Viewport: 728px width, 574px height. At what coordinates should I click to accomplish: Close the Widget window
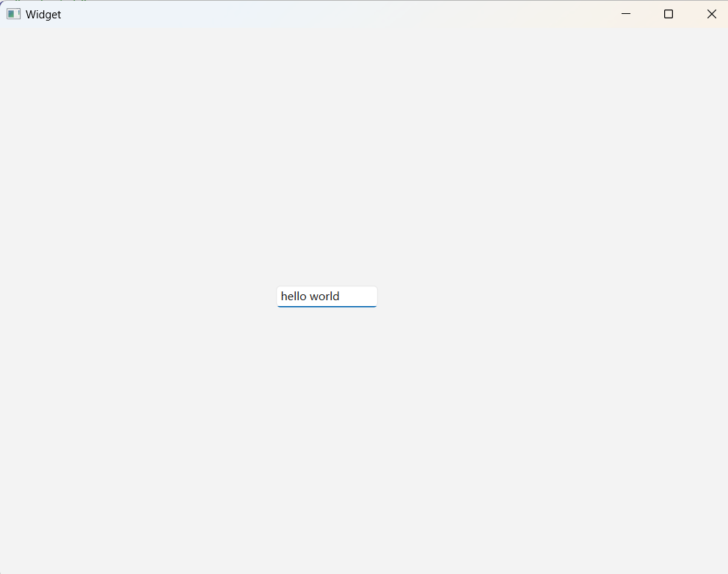coord(711,14)
